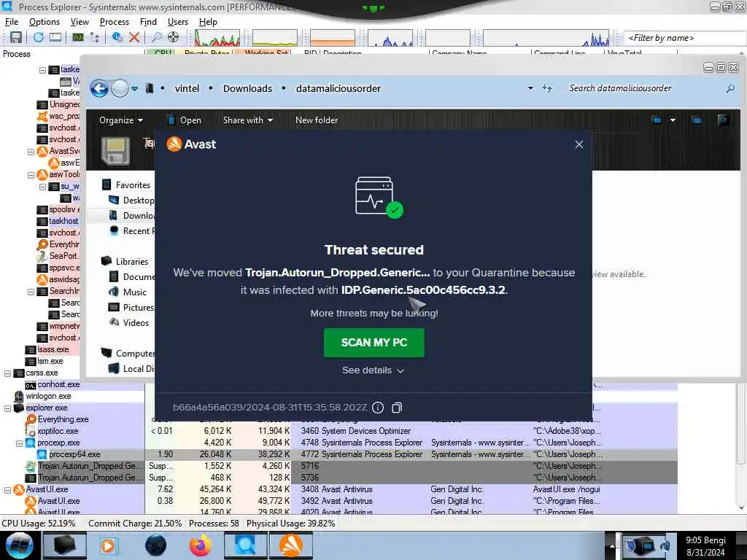Click the CPU usage mini graph
This screenshot has height=560, width=747.
point(217,38)
